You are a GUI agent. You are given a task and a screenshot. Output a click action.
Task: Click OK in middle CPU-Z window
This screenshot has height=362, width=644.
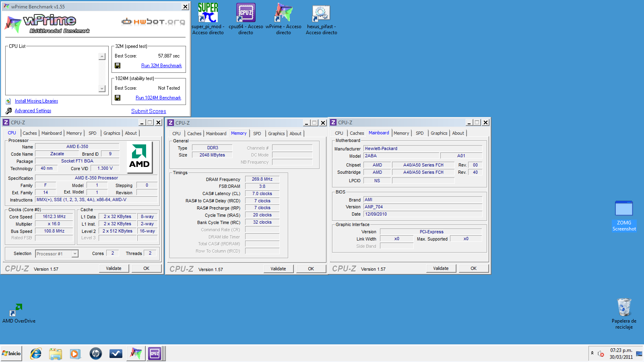(311, 269)
